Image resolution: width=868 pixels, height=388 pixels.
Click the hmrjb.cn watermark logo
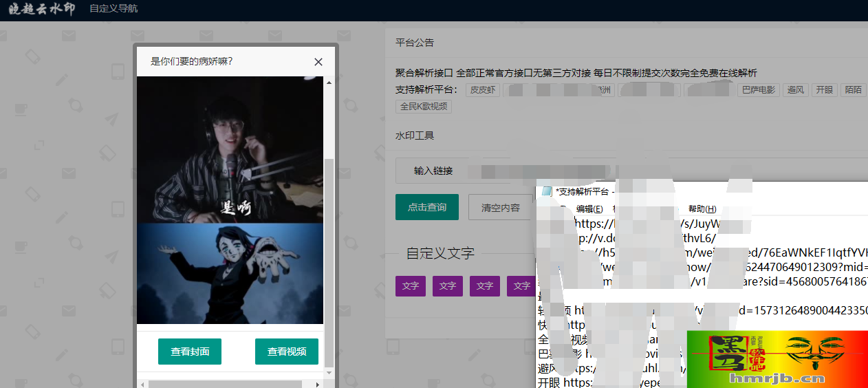point(777,359)
